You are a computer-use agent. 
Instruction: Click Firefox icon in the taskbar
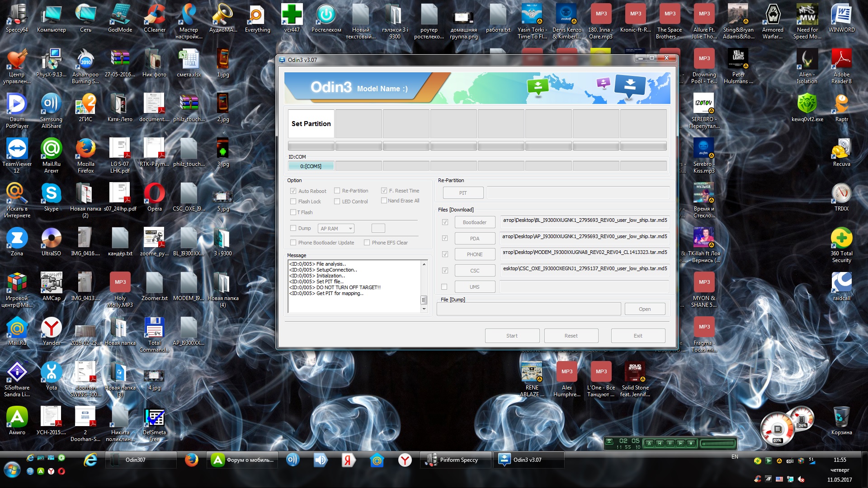(x=192, y=460)
